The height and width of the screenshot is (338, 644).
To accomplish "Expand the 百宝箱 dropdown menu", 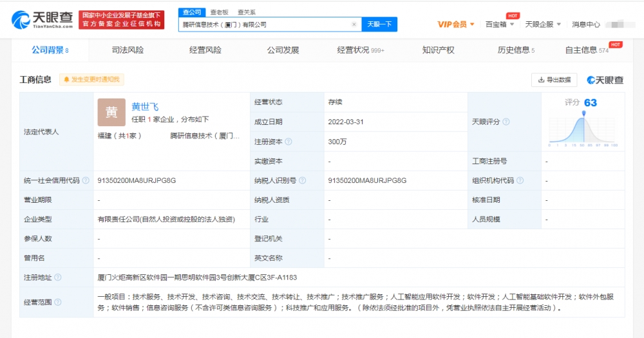I will 500,24.
